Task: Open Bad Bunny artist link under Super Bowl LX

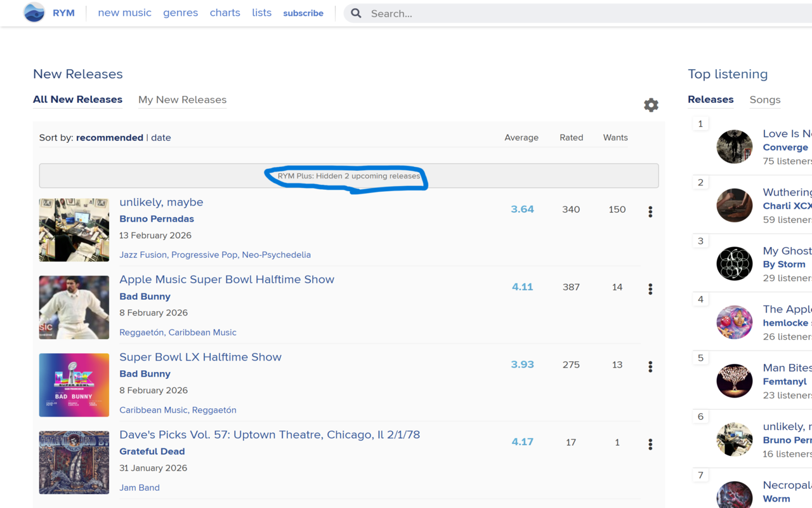Action: (x=145, y=374)
